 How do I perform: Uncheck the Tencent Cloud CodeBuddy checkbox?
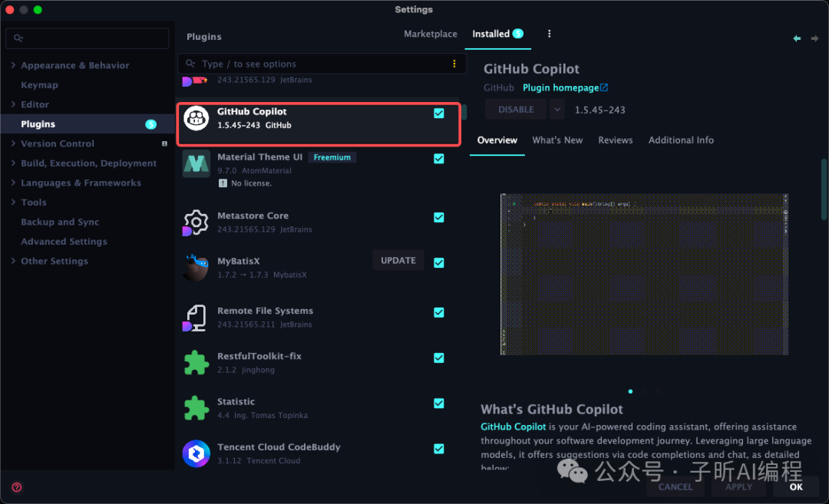439,449
